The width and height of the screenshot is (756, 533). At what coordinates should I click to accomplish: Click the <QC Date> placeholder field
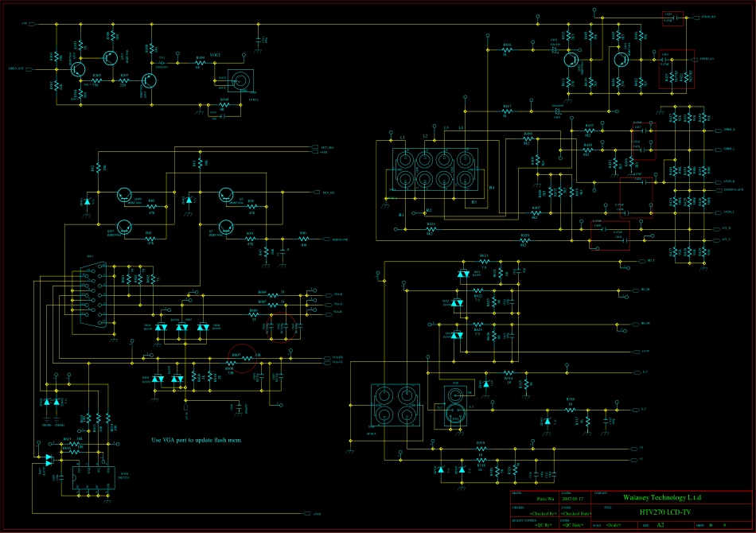click(x=572, y=526)
